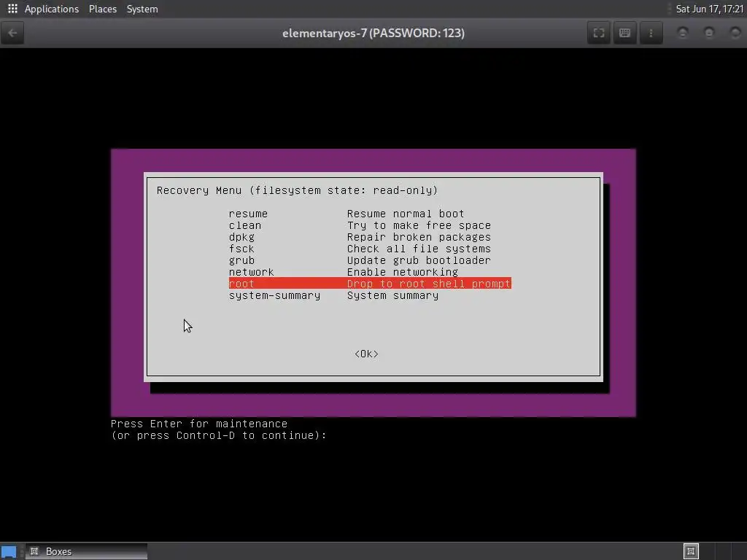The image size is (747, 560).
Task: Click the 'Try to make free space' text
Action: [x=419, y=225]
